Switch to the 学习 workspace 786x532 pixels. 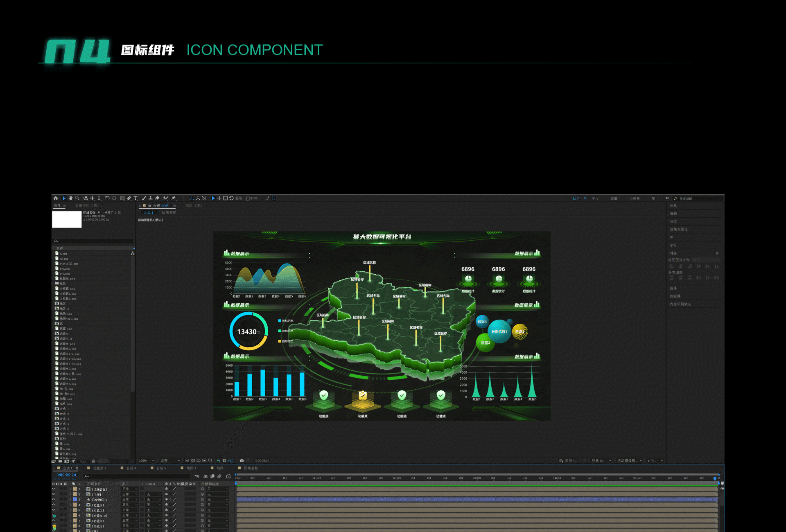(x=595, y=198)
